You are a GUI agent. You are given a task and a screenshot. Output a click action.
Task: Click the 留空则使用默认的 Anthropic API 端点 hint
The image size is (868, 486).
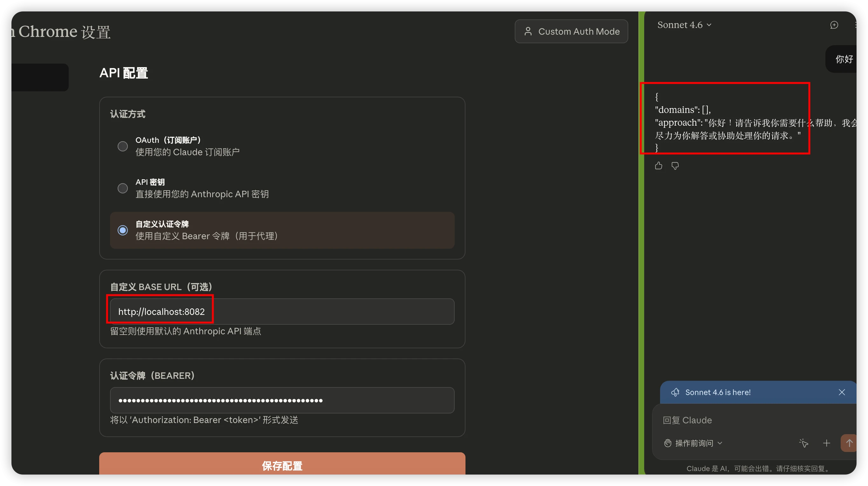(x=186, y=331)
